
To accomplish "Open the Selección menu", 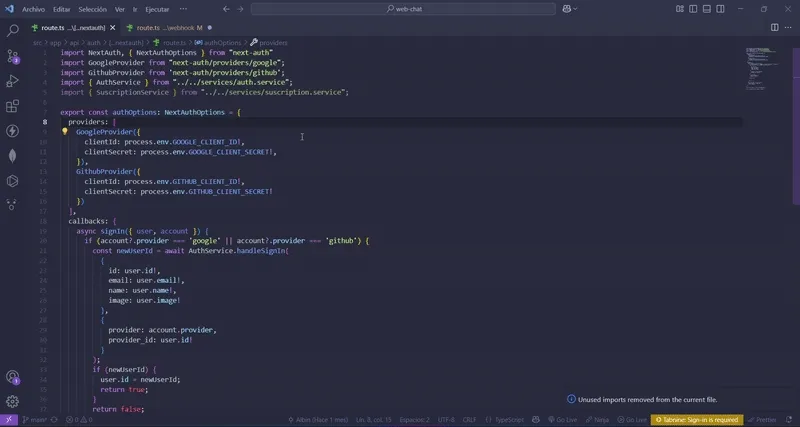I will point(92,9).
